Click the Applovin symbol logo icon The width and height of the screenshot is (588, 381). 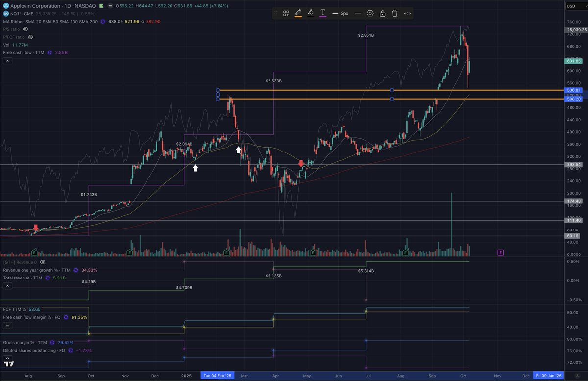pos(5,6)
